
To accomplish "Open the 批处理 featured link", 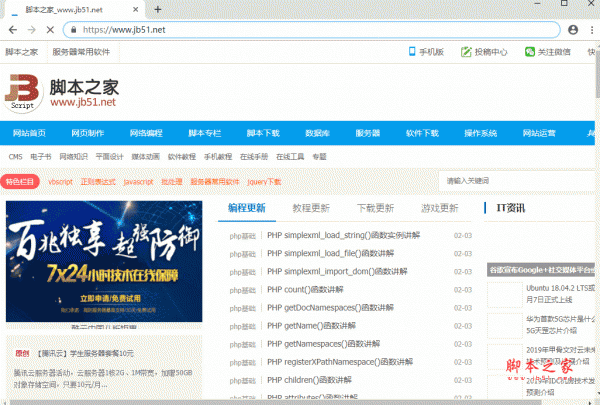I will [x=171, y=182].
